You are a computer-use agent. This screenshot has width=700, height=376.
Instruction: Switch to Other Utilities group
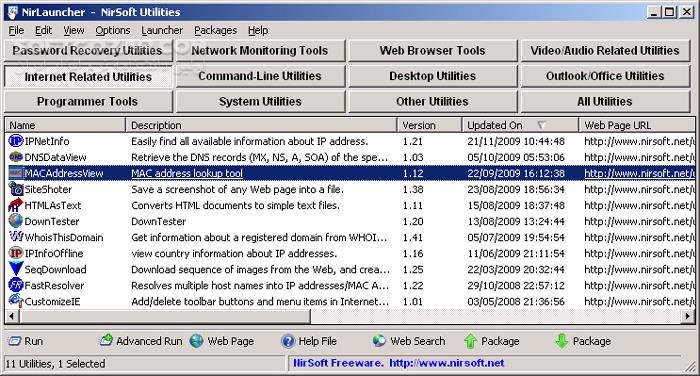tap(433, 101)
